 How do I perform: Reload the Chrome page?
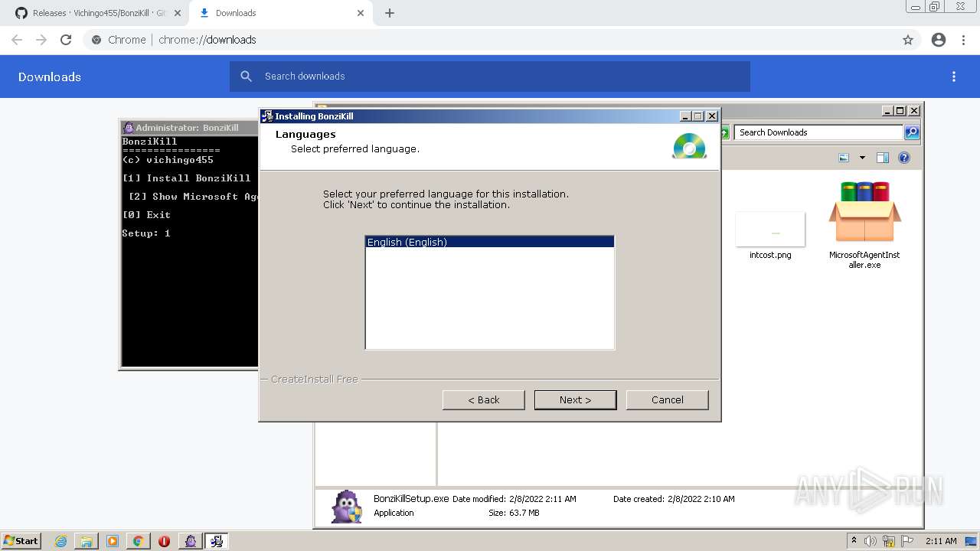pyautogui.click(x=66, y=40)
